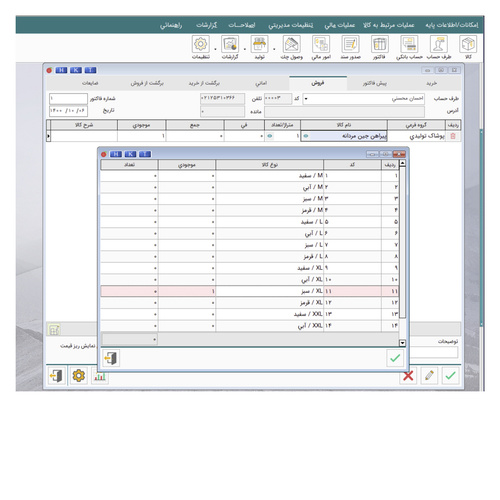
Task: Delete row with trash icon in invoice grid
Action: coord(453,136)
